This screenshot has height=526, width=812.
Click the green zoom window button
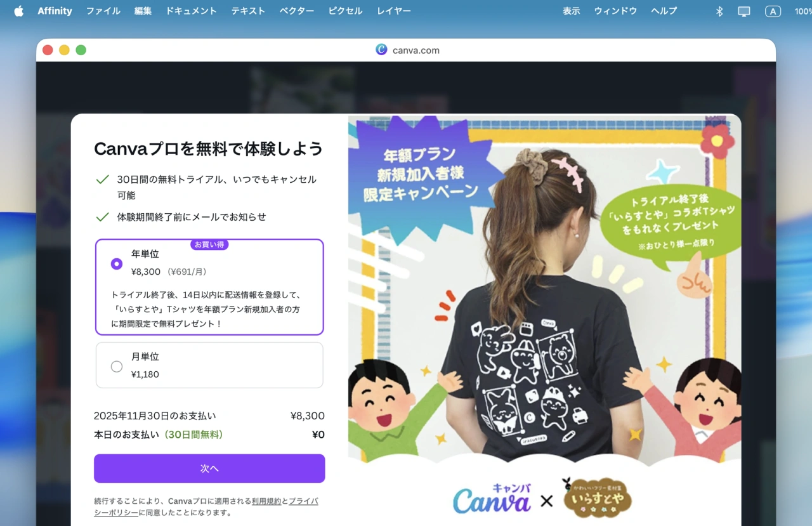click(81, 50)
